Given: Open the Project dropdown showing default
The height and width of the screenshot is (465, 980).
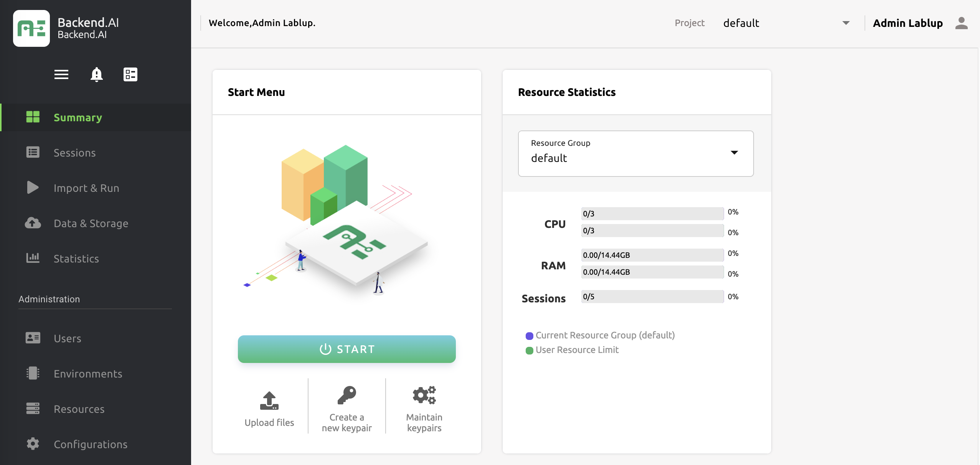Looking at the screenshot, I should coord(845,23).
